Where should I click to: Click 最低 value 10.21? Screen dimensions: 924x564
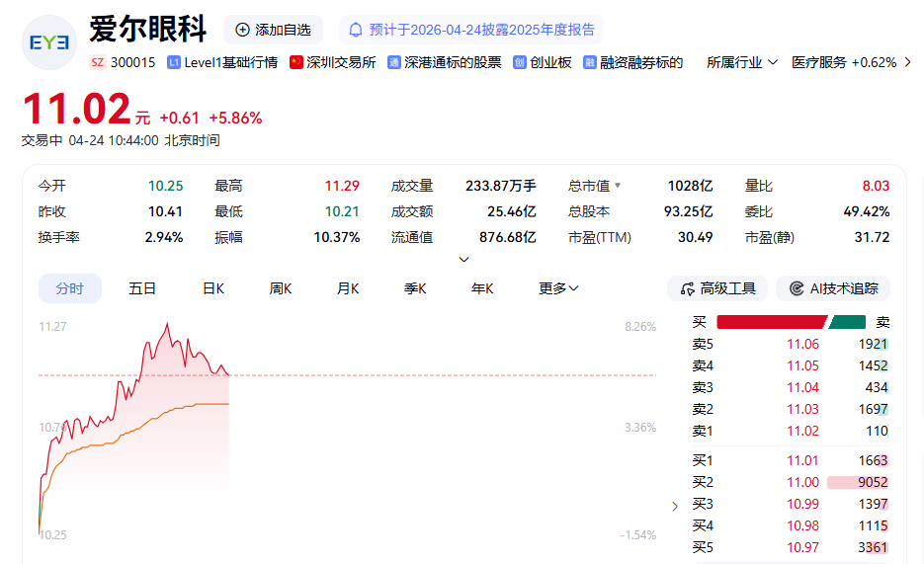pyautogui.click(x=342, y=211)
